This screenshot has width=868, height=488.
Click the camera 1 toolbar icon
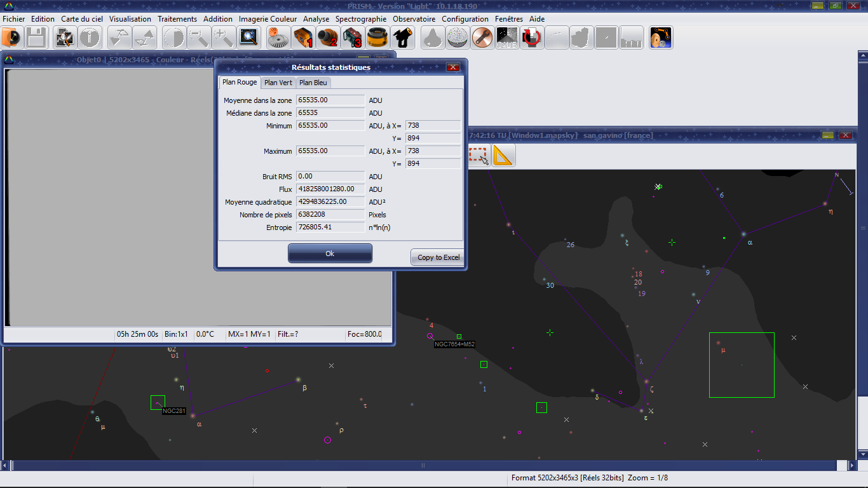click(303, 38)
